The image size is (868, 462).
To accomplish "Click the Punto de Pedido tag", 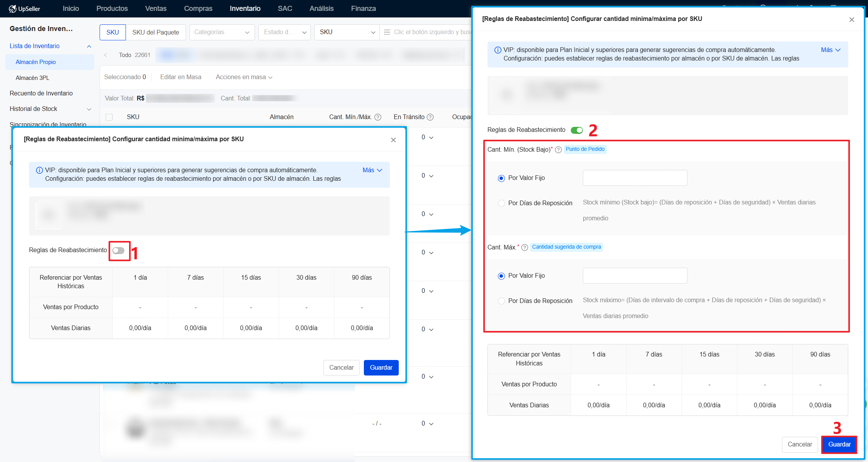I will pos(585,149).
